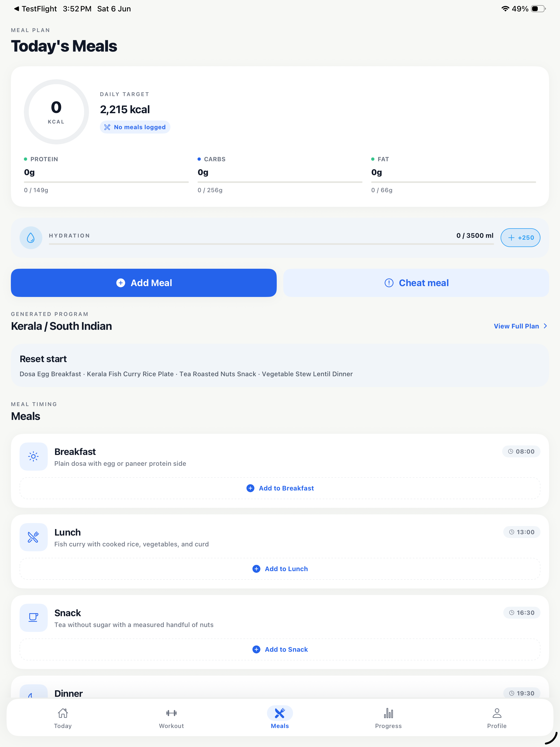Viewport: 560px width, 747px height.
Task: Tap Add to Lunch
Action: 280,569
